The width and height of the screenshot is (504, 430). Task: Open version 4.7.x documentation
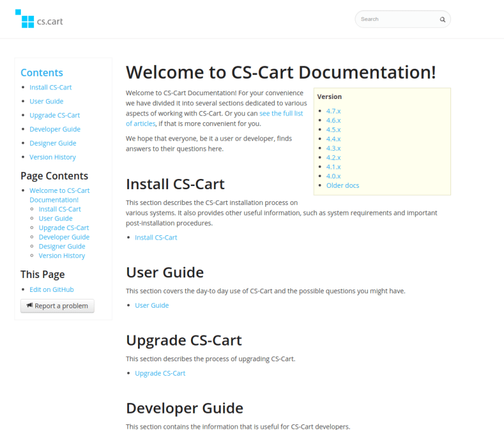[x=333, y=110]
